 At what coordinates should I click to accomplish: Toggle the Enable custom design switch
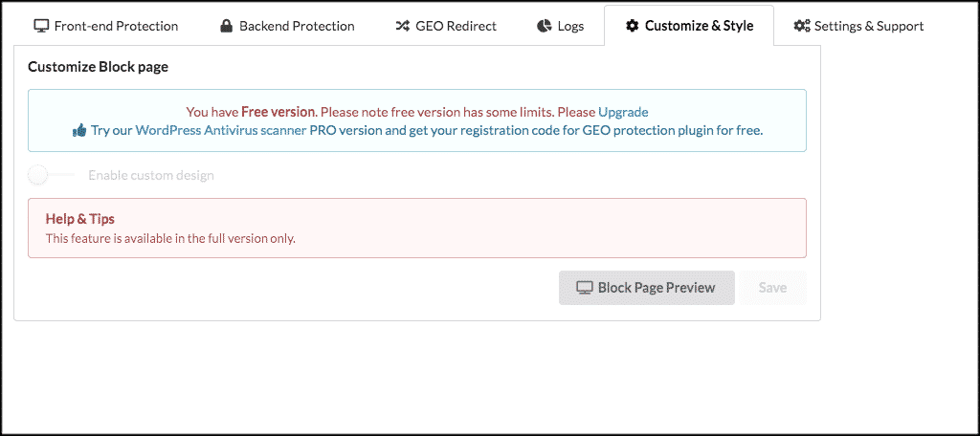coord(50,176)
